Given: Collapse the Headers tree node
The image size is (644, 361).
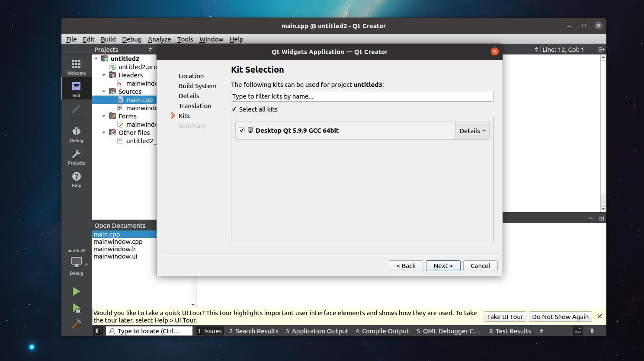Looking at the screenshot, I should coord(104,75).
